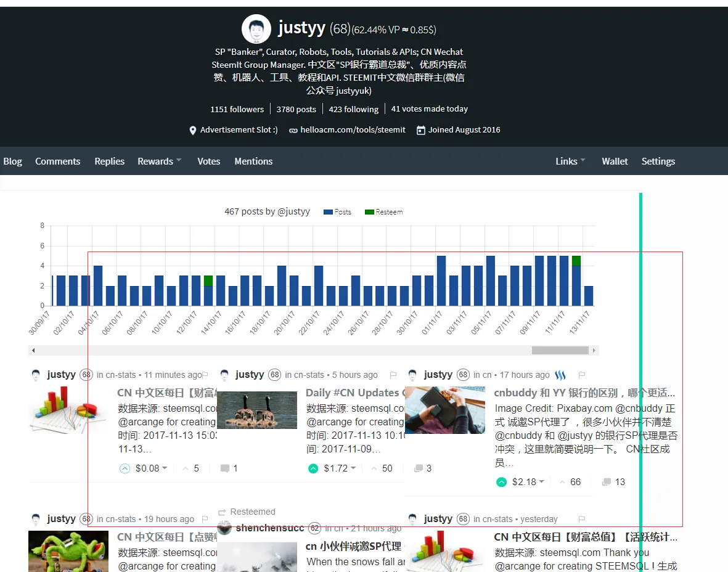The width and height of the screenshot is (728, 572).
Task: Click author avatar on 5 hours ago post
Action: point(224,375)
